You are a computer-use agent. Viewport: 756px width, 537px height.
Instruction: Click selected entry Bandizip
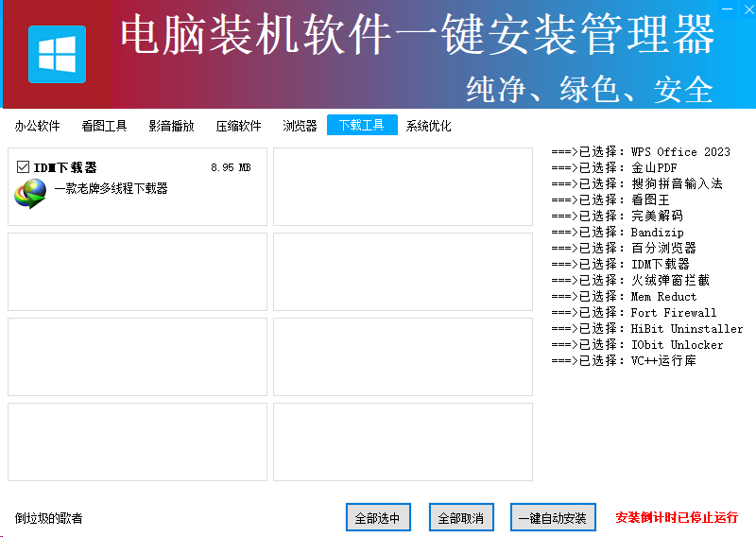point(618,232)
